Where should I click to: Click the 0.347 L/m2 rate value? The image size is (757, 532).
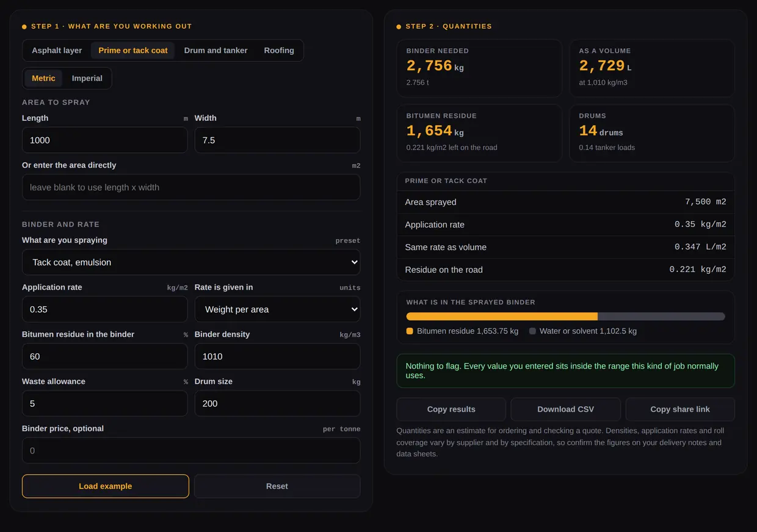(x=700, y=247)
